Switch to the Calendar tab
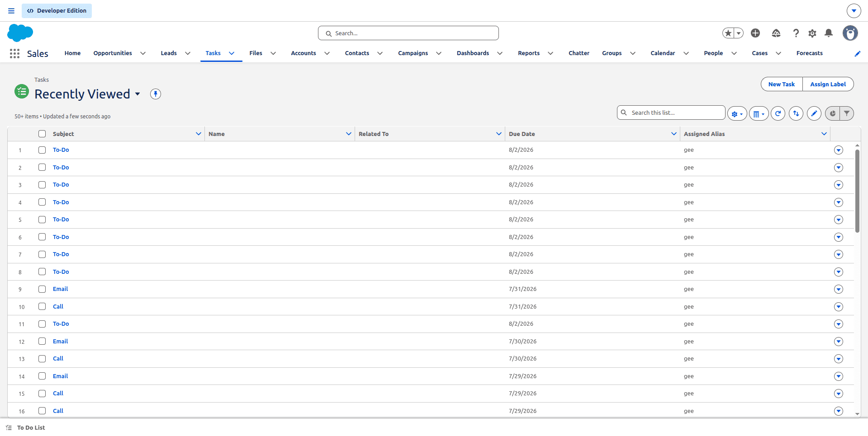Viewport: 868px width, 436px height. pyautogui.click(x=663, y=53)
